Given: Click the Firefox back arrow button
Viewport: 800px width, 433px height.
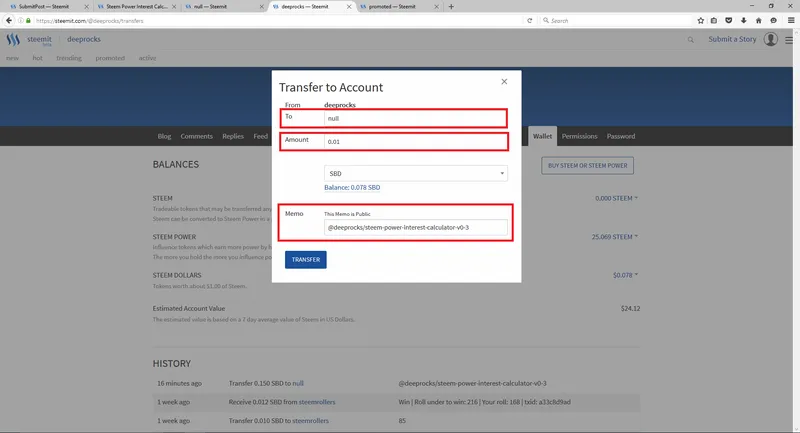Looking at the screenshot, I should point(9,20).
